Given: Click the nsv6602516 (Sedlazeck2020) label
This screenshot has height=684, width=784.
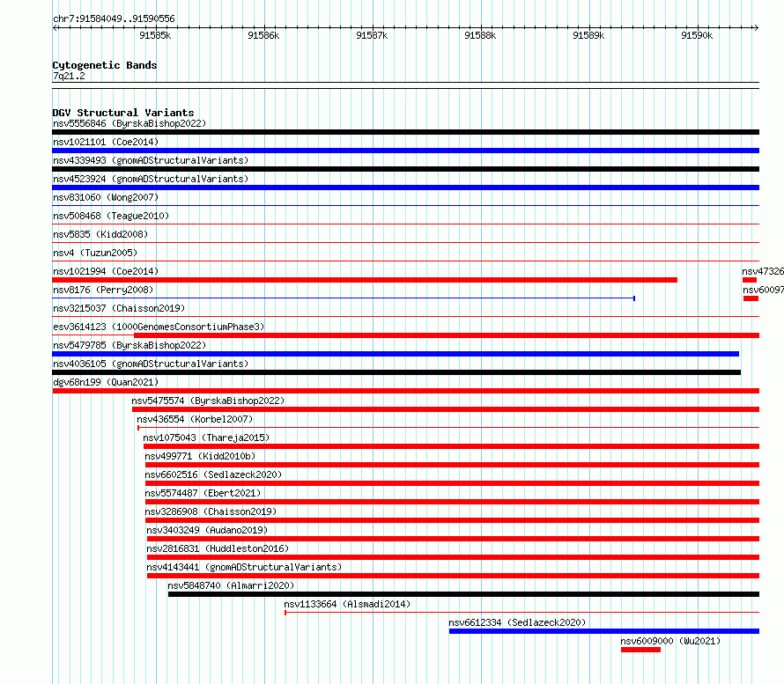Looking at the screenshot, I should click(x=213, y=474).
